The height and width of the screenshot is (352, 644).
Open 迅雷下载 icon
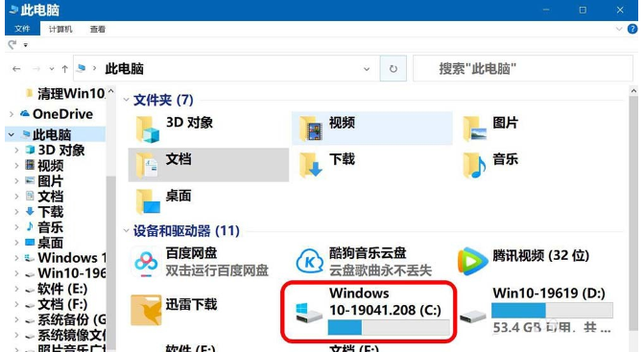point(146,310)
